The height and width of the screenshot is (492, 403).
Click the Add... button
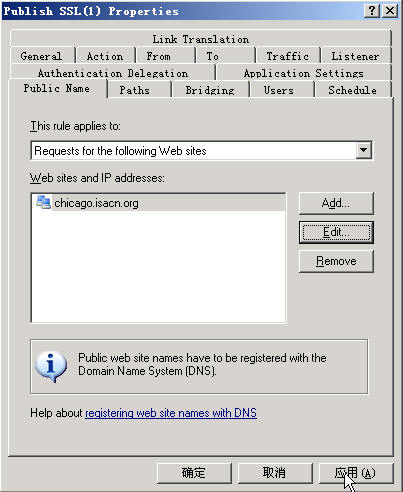tap(336, 203)
